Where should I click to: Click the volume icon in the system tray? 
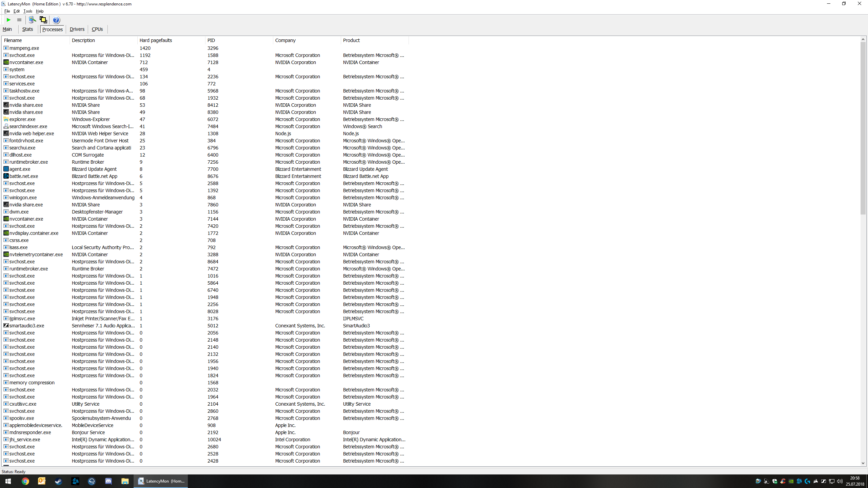[x=840, y=481]
